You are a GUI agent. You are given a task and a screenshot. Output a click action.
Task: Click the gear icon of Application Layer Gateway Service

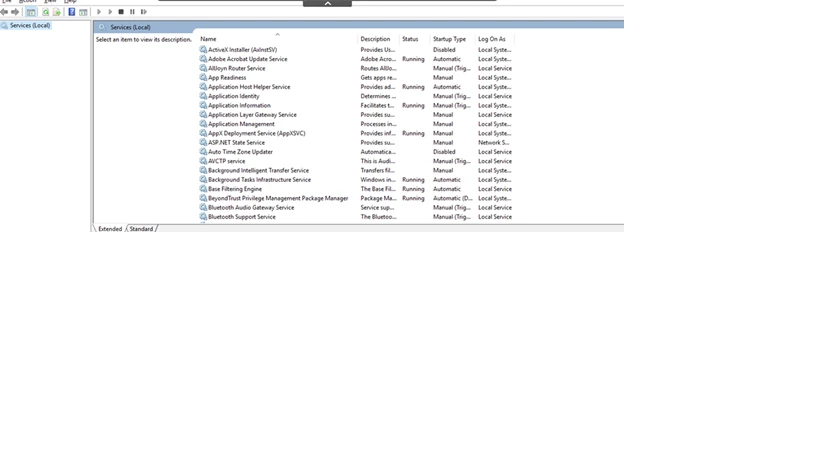click(203, 114)
